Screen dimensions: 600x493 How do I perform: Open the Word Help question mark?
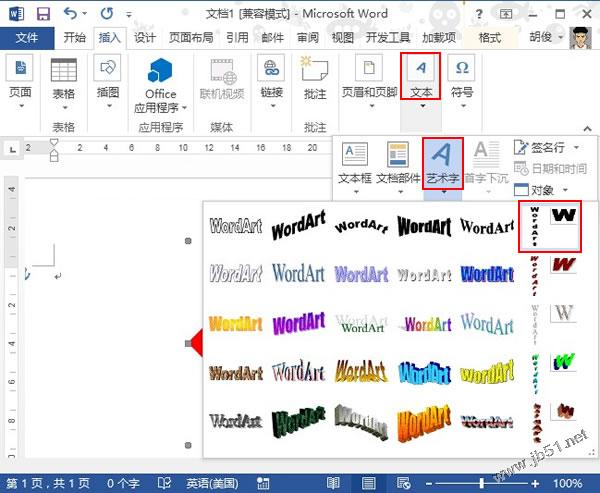coord(479,15)
